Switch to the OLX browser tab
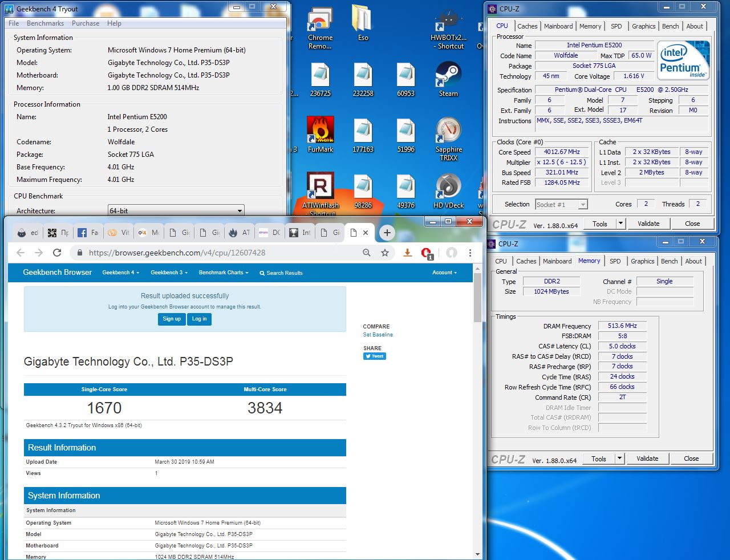This screenshot has height=560, width=730. click(x=148, y=233)
